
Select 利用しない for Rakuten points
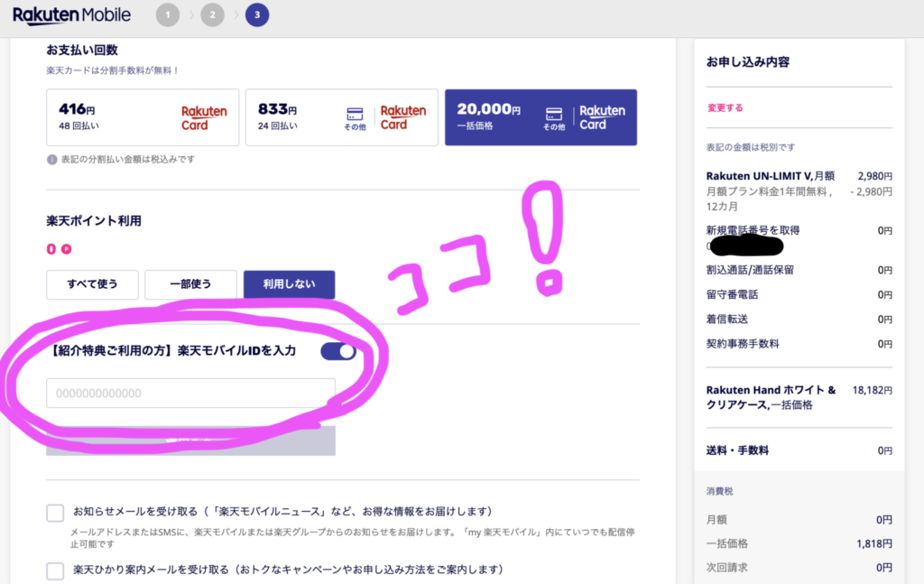pyautogui.click(x=290, y=284)
